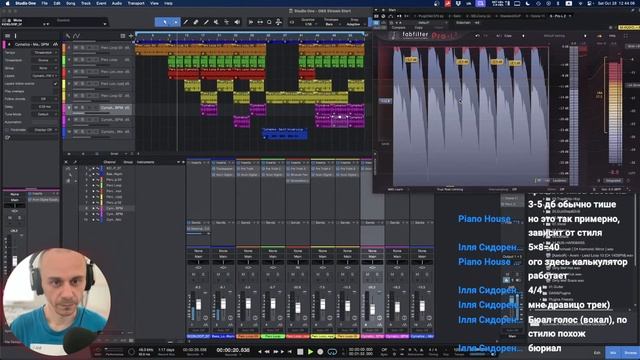640x360 pixels.
Task: Open the Snap mode dropdown
Action: (354, 24)
